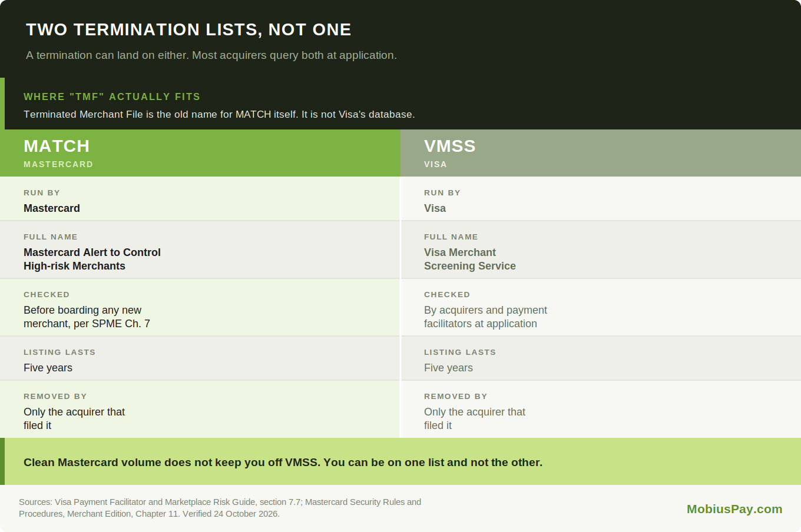The width and height of the screenshot is (801, 532).
Task: Select "Five years" in the MATCH column
Action: coord(48,368)
